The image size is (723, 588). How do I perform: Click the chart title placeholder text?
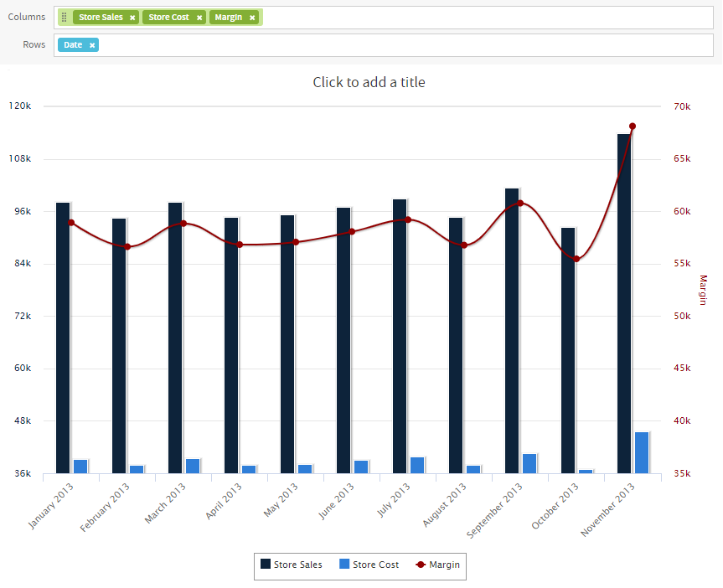tap(369, 82)
